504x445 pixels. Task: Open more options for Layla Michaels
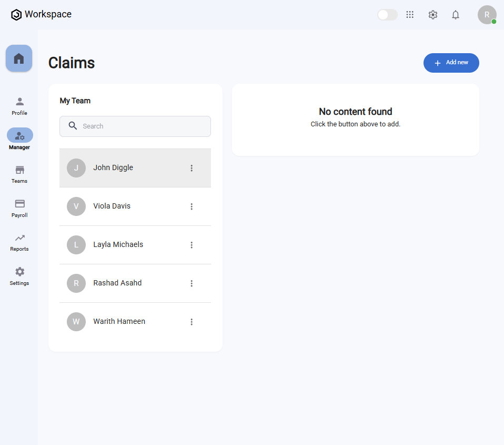click(191, 245)
